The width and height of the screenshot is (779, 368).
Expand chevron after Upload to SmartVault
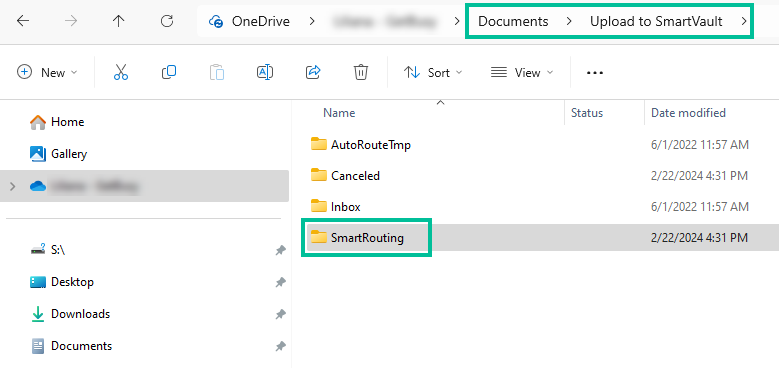(x=743, y=21)
